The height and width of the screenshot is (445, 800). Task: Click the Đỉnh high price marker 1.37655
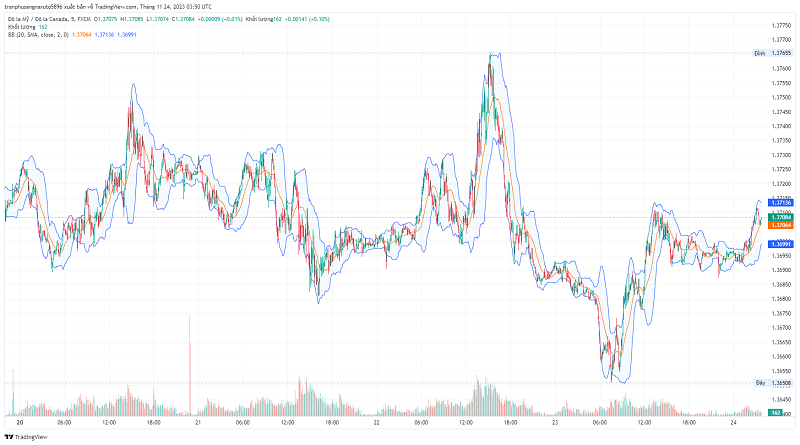point(780,52)
